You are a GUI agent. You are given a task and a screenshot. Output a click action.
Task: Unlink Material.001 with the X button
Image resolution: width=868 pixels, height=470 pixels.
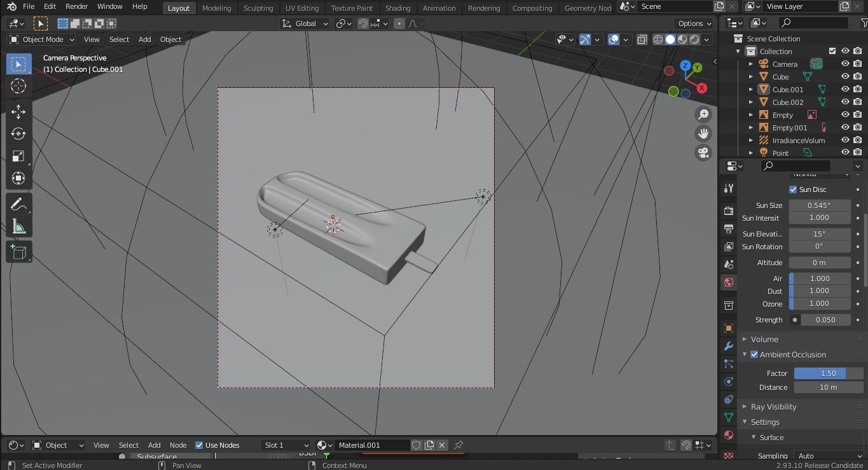(x=442, y=445)
